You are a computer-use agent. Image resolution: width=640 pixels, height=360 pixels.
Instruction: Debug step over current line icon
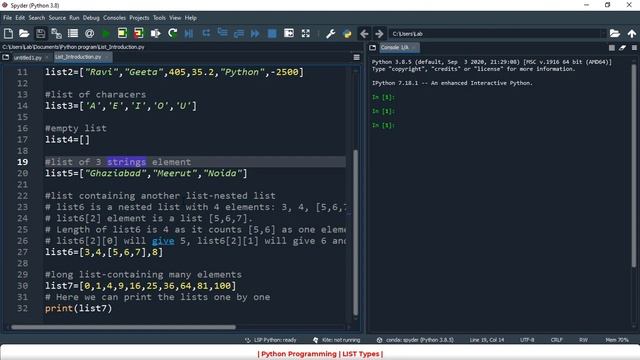click(x=206, y=33)
